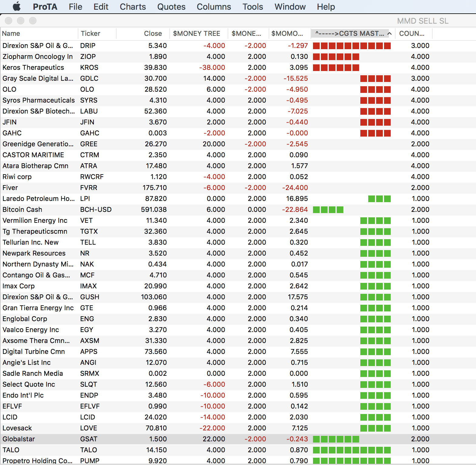Click the green signal bar for TALO
The height and width of the screenshot is (465, 476).
(x=352, y=450)
